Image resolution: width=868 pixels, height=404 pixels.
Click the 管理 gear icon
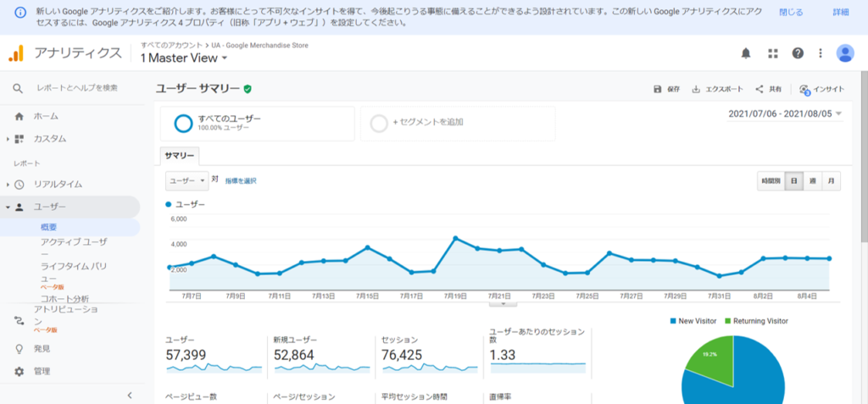tap(19, 371)
